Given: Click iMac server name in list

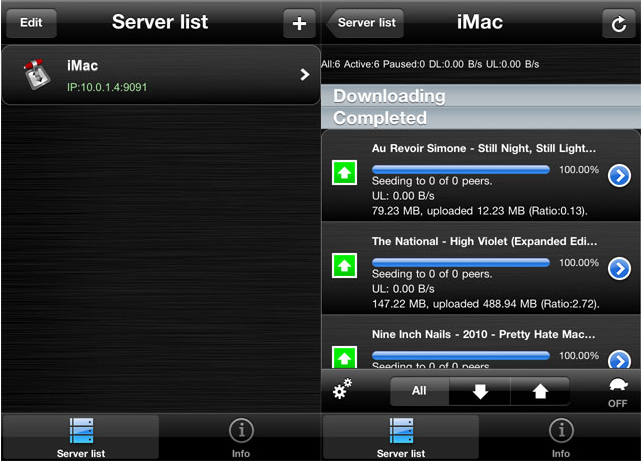Looking at the screenshot, I should click(x=83, y=66).
